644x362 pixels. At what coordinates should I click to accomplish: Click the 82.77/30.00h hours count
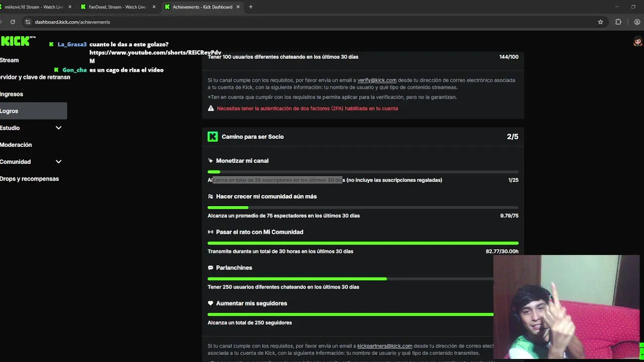coord(502,251)
